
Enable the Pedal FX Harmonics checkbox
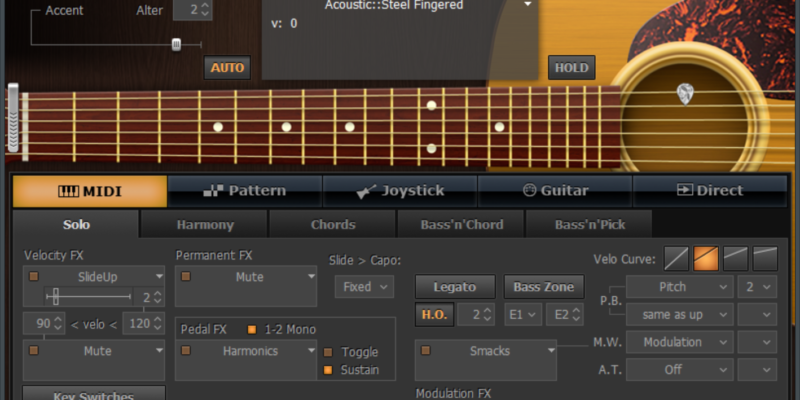tap(186, 351)
